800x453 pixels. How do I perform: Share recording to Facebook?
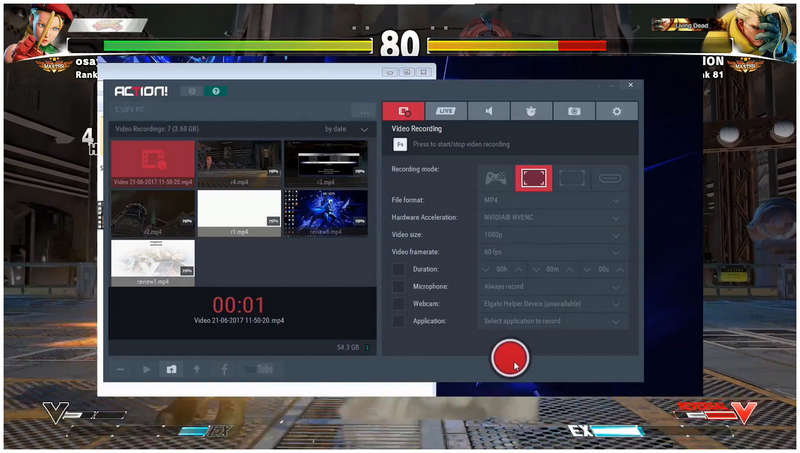click(224, 369)
